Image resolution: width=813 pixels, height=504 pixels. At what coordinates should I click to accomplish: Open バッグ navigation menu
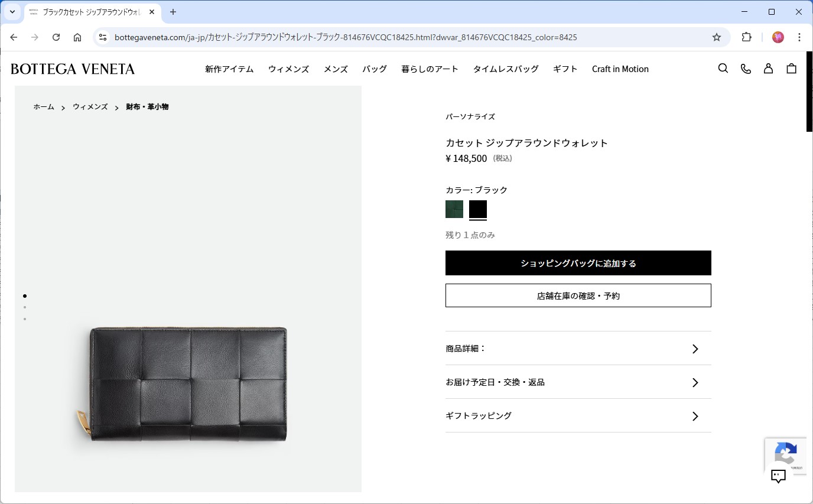[x=375, y=69]
